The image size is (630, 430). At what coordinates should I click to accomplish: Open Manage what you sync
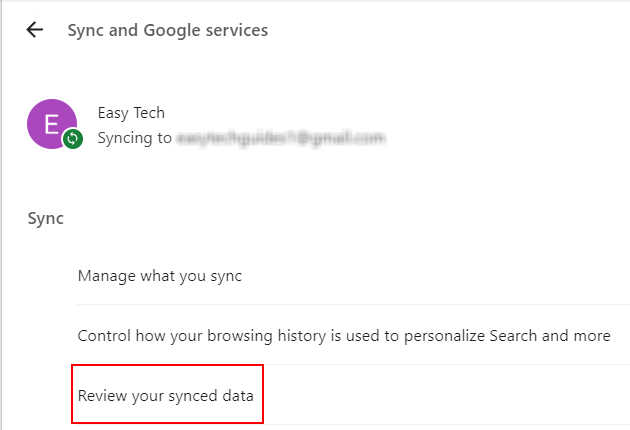click(x=159, y=275)
